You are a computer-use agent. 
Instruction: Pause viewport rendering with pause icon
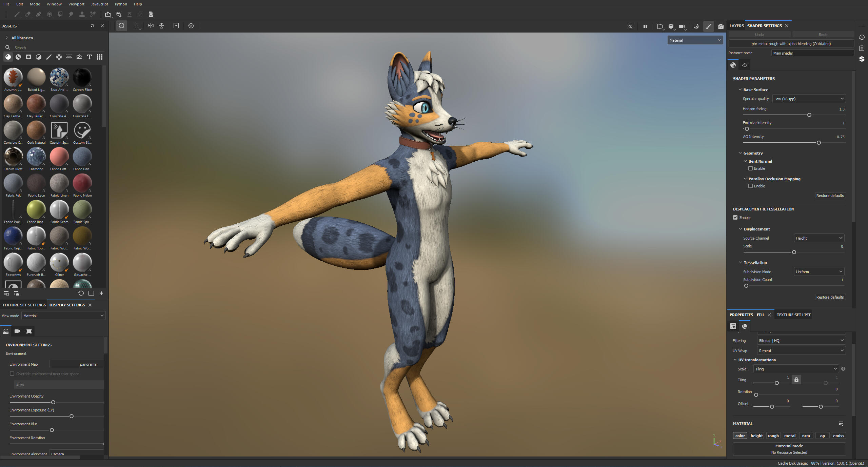point(645,26)
